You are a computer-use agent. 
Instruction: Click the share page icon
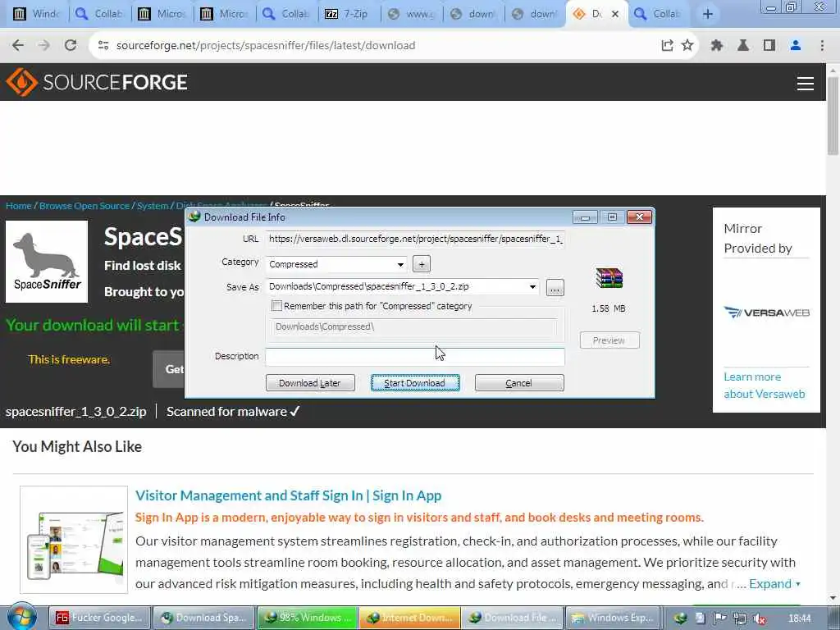point(667,46)
